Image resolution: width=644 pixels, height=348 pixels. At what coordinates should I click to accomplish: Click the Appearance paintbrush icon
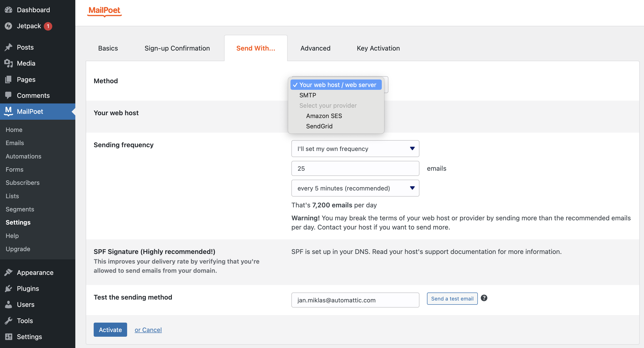pos(8,272)
